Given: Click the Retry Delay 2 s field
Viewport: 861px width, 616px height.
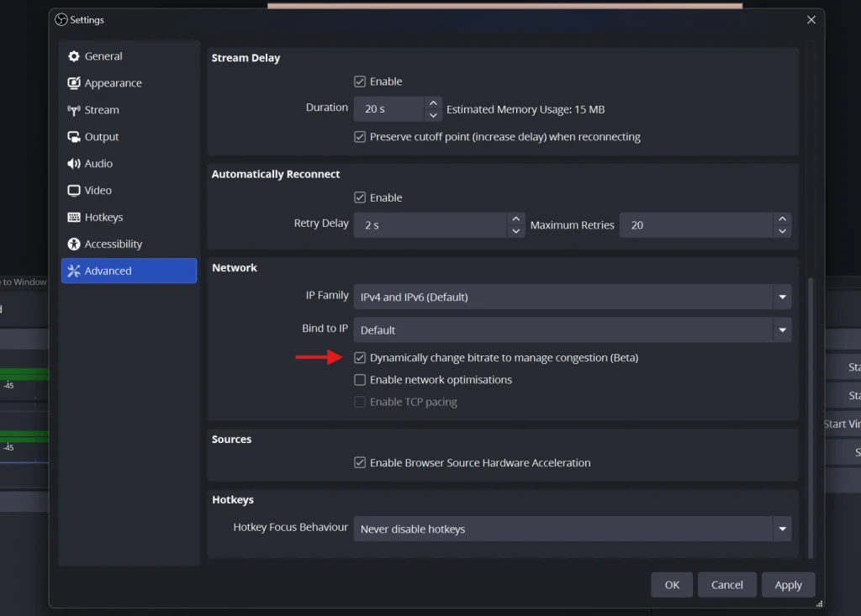Looking at the screenshot, I should [430, 225].
